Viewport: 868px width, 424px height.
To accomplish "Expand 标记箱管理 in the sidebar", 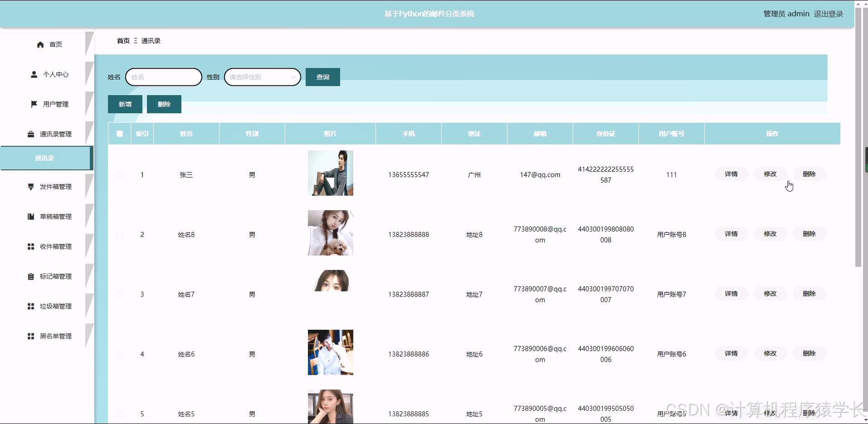I will tap(47, 276).
